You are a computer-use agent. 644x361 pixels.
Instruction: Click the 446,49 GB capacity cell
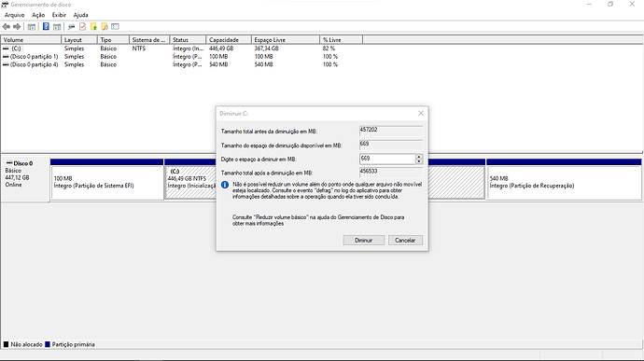coord(221,49)
